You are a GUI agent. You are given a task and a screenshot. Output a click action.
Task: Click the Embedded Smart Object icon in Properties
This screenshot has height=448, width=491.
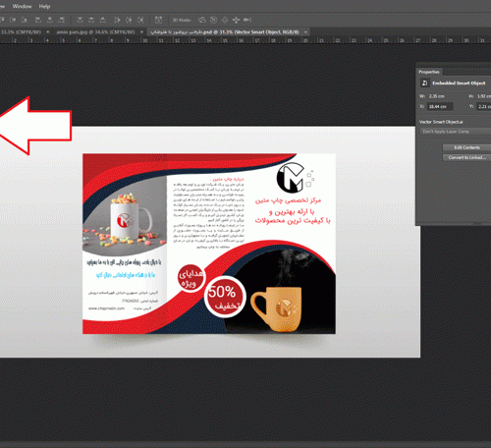coord(424,83)
